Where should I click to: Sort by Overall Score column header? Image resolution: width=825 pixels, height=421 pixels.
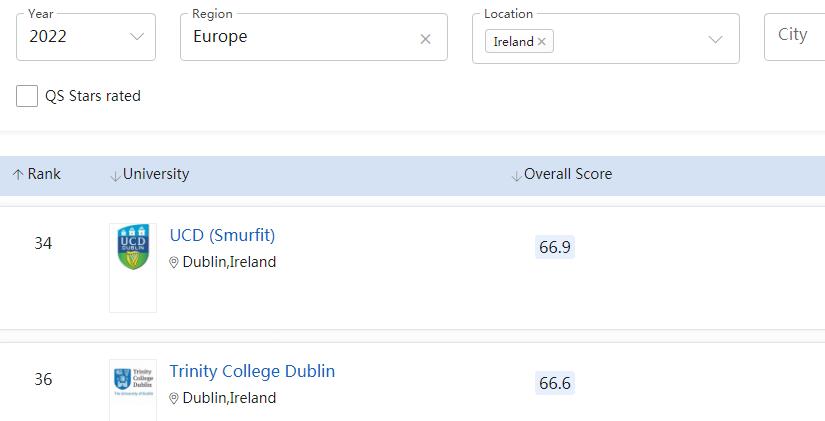pyautogui.click(x=568, y=174)
